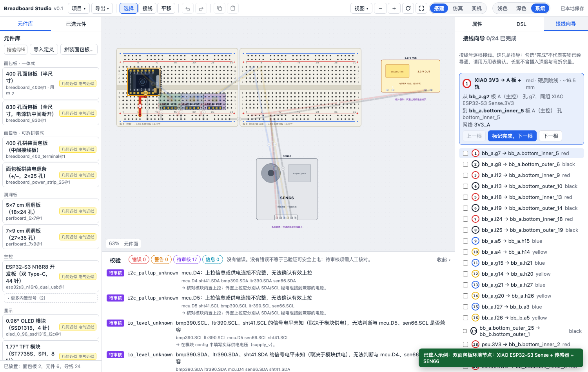This screenshot has height=372, width=588.
Task: Select 7×9 cm 洞洞板 library card
Action: [51, 237]
